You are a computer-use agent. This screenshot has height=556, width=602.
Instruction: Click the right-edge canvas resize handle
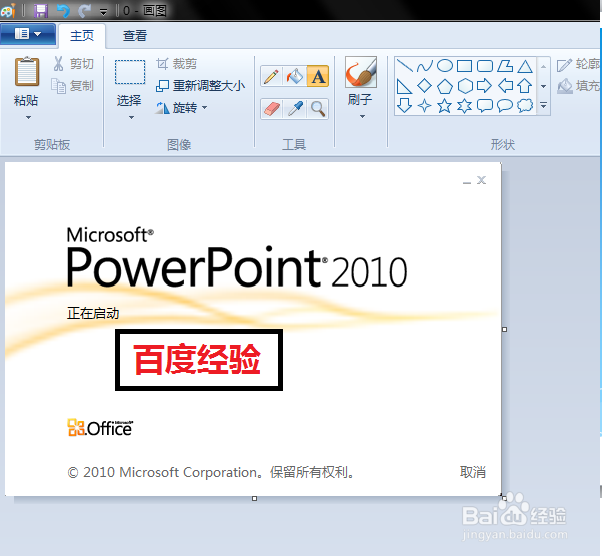click(x=505, y=329)
